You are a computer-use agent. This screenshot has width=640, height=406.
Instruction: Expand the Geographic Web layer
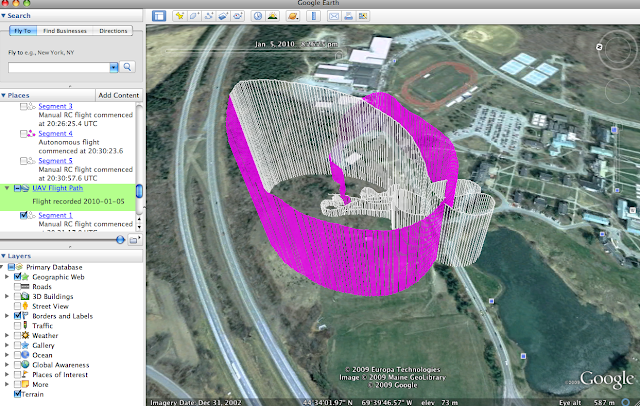(x=7, y=277)
